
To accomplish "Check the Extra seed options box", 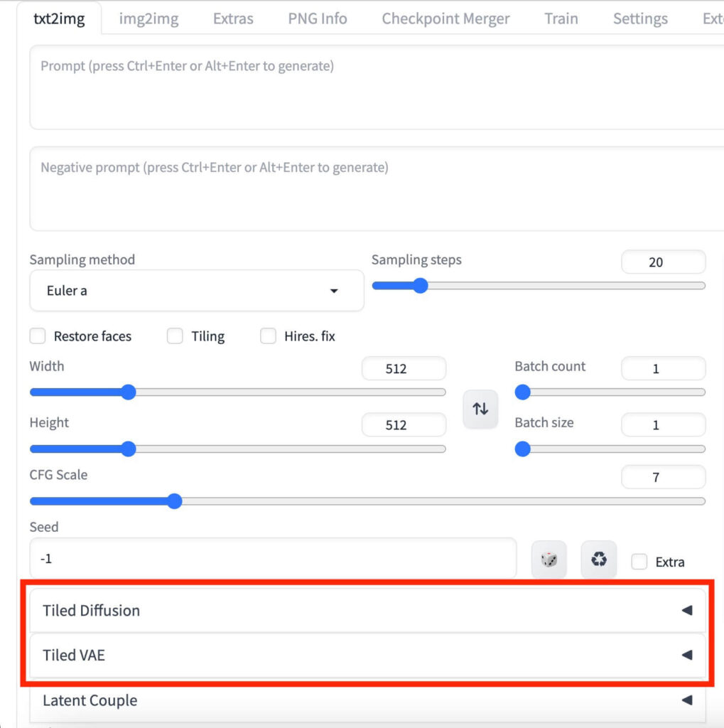I will [x=639, y=562].
